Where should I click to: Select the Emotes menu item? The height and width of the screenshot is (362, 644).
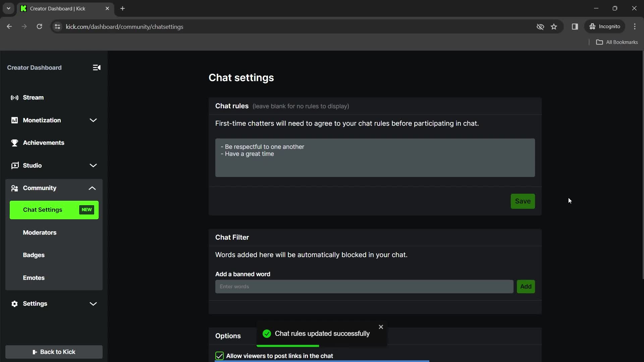34,278
